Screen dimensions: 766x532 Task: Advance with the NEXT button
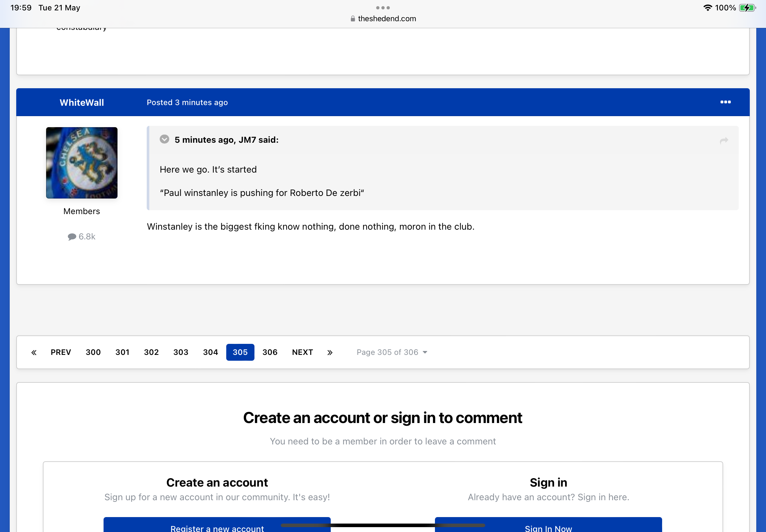tap(303, 352)
